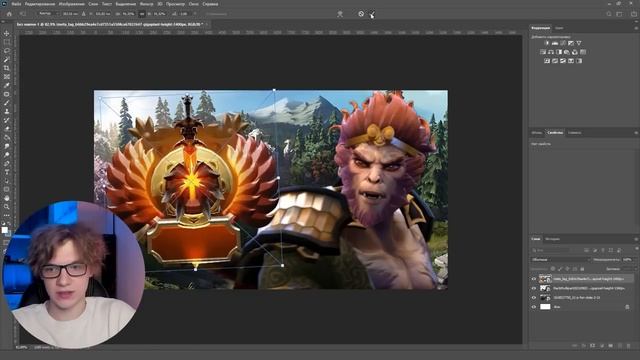The image size is (640, 360).
Task: Switch to the История tab
Action: 553,239
